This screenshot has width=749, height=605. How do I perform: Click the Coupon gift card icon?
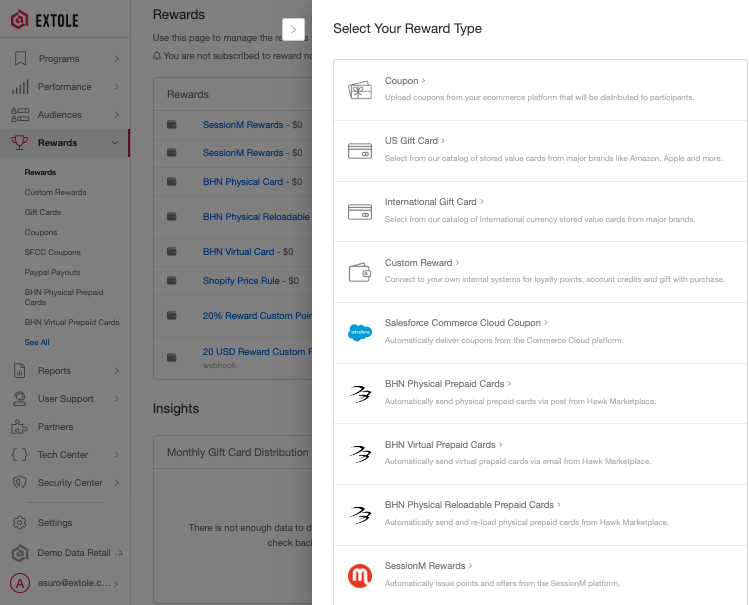point(360,90)
